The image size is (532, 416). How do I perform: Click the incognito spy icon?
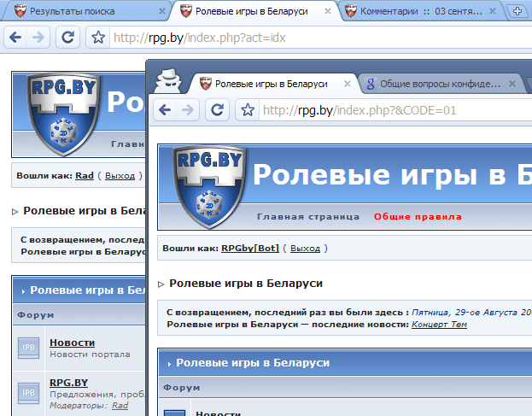click(x=168, y=80)
